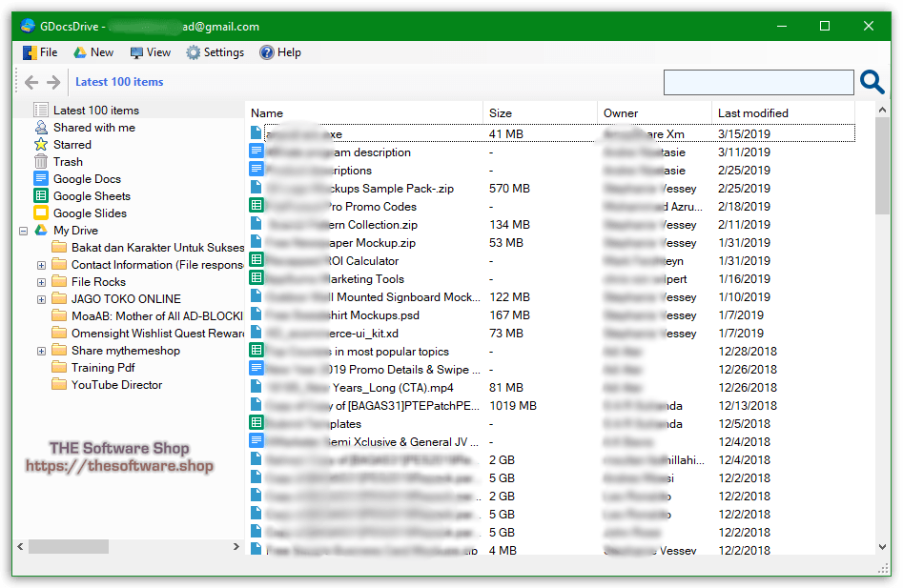
Task: Click sheet icon for 'arketing Tools'
Action: tap(257, 278)
